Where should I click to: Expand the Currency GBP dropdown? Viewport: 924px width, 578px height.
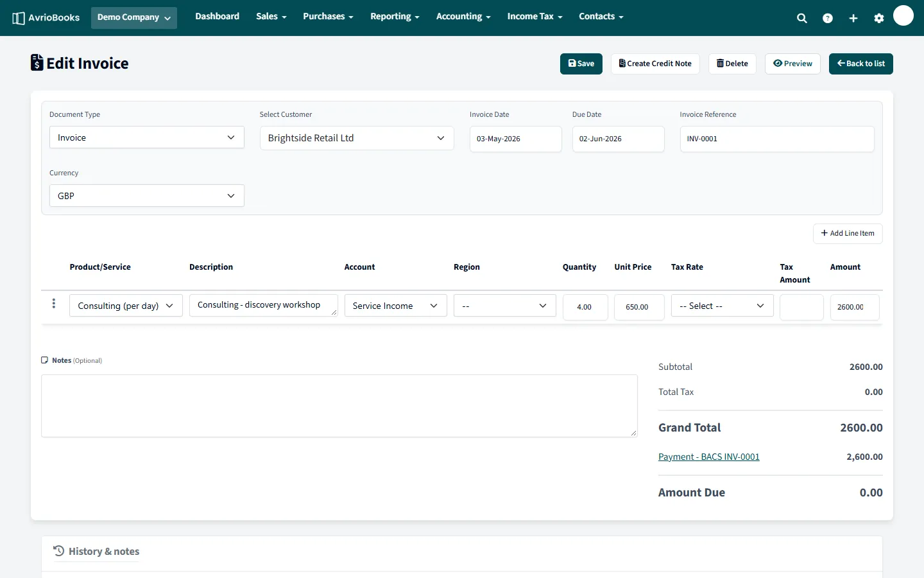coord(147,196)
